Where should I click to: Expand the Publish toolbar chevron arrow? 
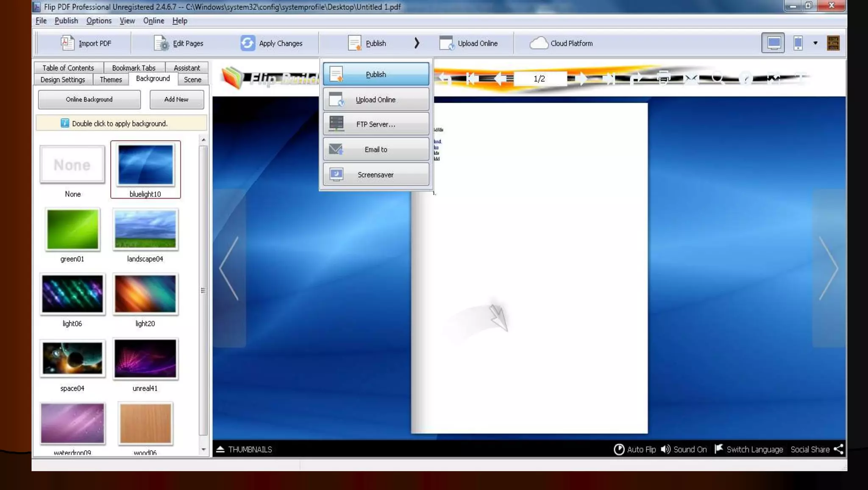tap(417, 43)
